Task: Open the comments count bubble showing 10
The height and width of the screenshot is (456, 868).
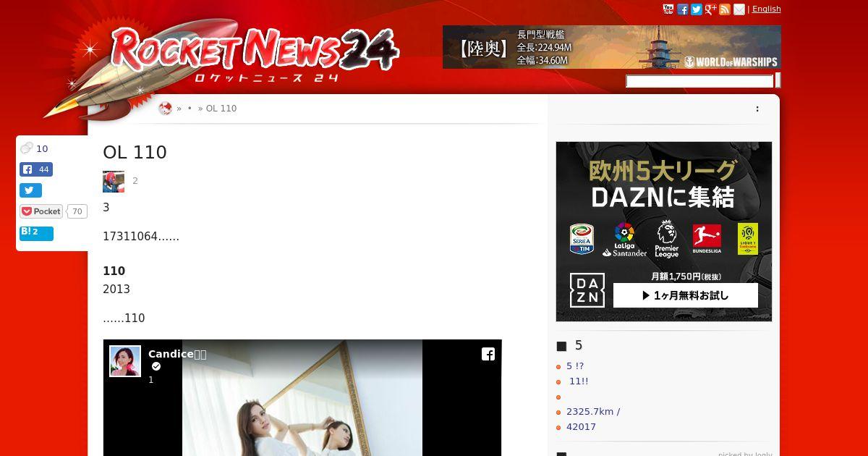Action: [x=34, y=148]
